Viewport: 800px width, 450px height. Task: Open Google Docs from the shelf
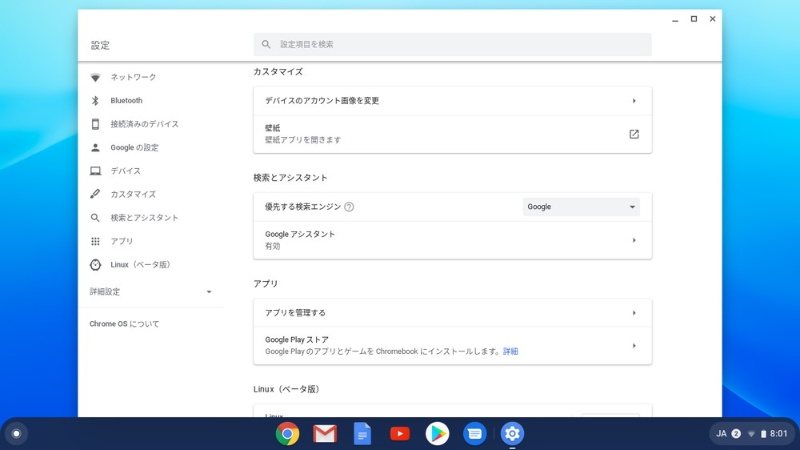click(x=362, y=433)
